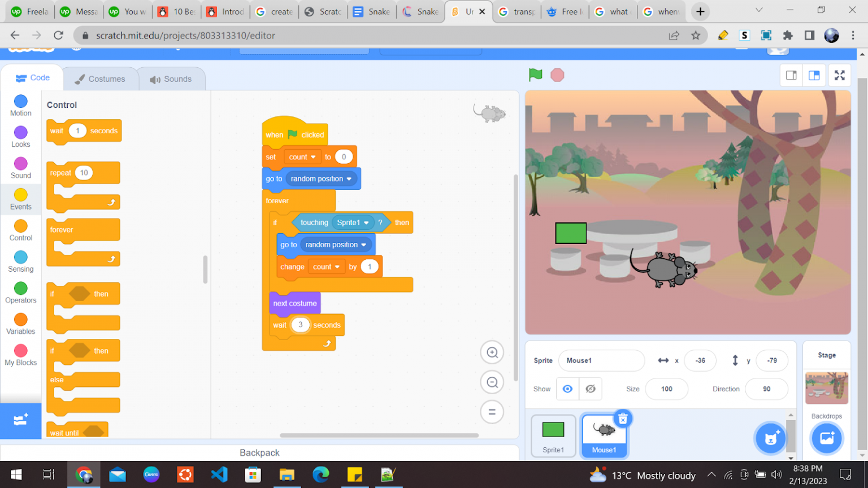Open the Sounds tab
This screenshot has height=488, width=868.
[x=172, y=79]
